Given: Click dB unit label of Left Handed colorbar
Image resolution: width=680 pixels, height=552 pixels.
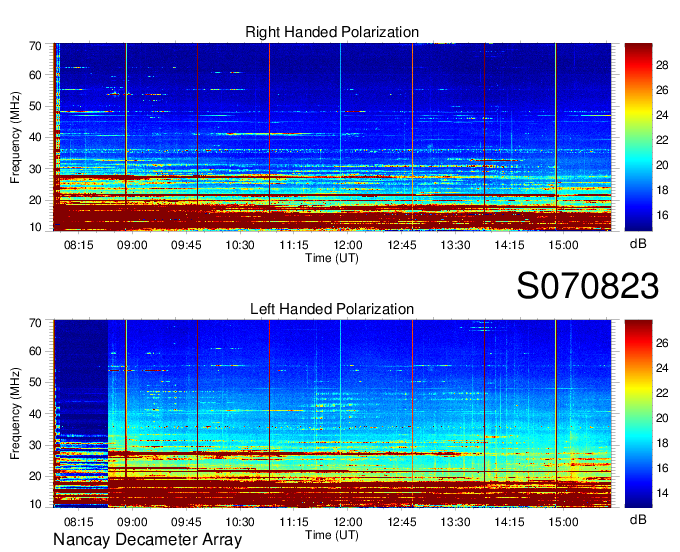Looking at the screenshot, I should click(638, 519).
